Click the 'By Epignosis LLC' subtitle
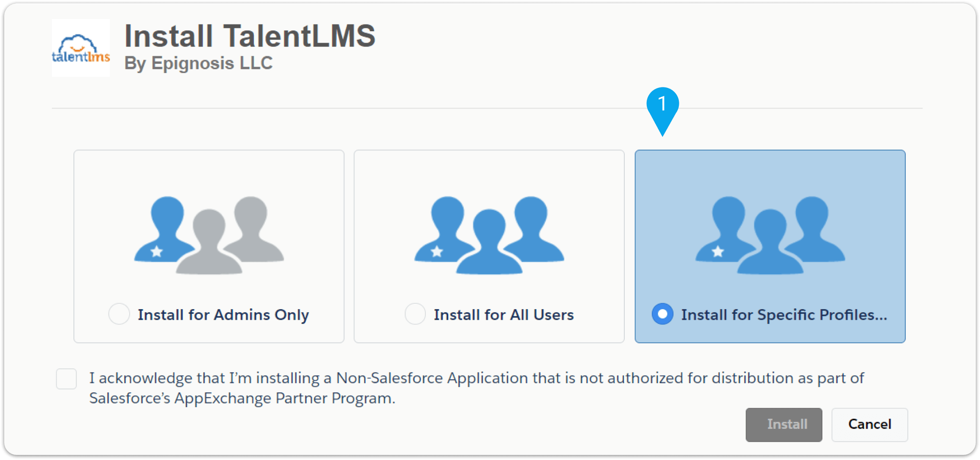The width and height of the screenshot is (980, 460). [199, 63]
